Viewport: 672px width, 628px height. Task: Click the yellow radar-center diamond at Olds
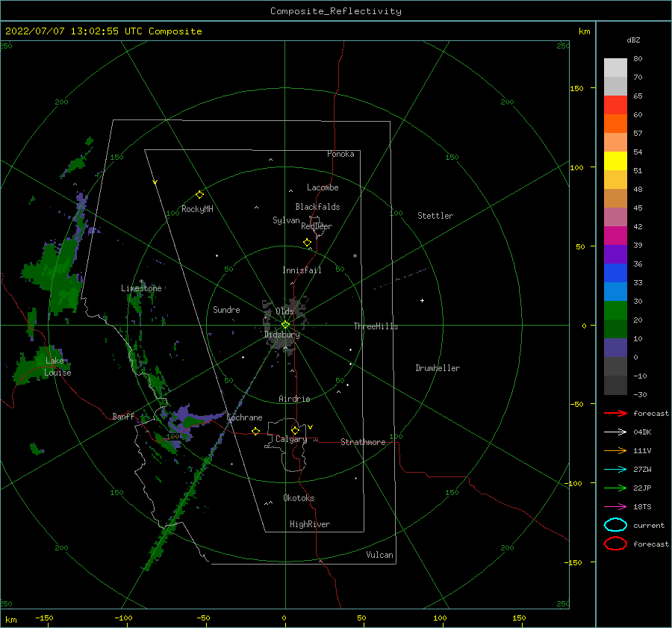(285, 325)
